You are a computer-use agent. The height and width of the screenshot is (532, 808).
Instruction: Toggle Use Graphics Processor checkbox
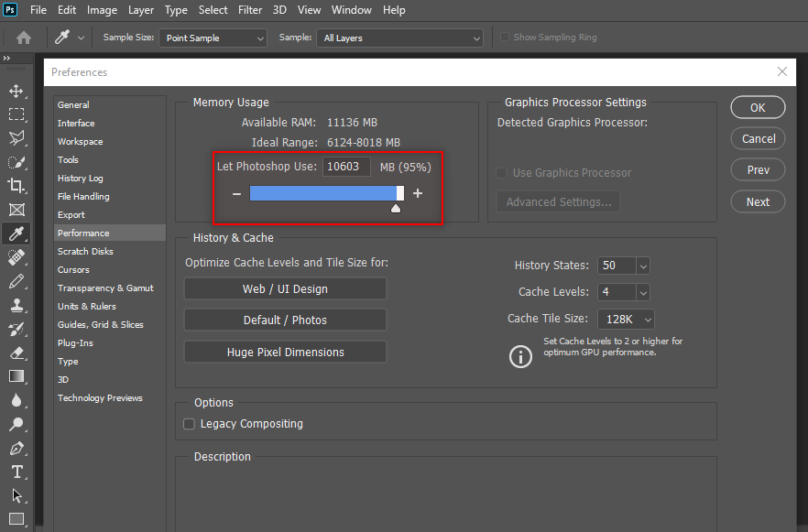pyautogui.click(x=501, y=173)
